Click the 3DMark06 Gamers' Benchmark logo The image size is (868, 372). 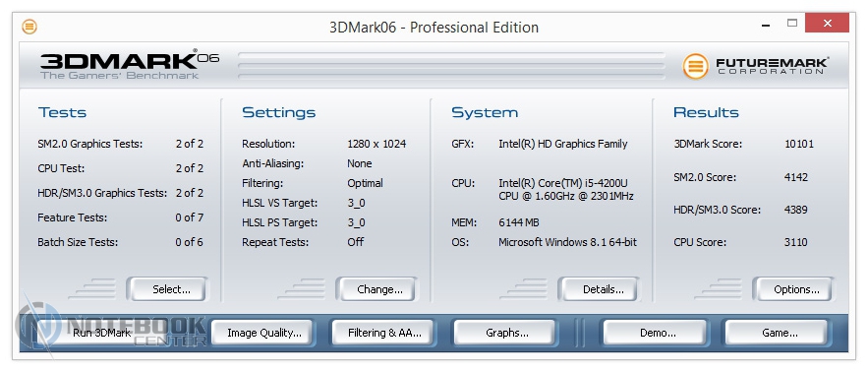(x=130, y=65)
